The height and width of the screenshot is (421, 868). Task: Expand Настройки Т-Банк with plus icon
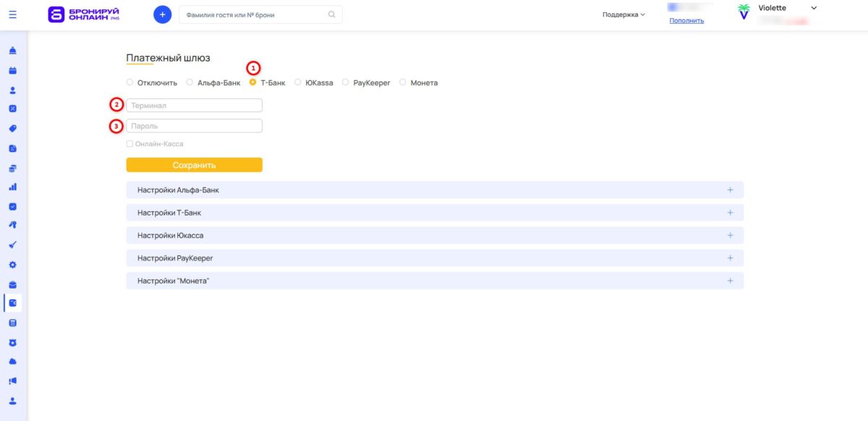(730, 213)
